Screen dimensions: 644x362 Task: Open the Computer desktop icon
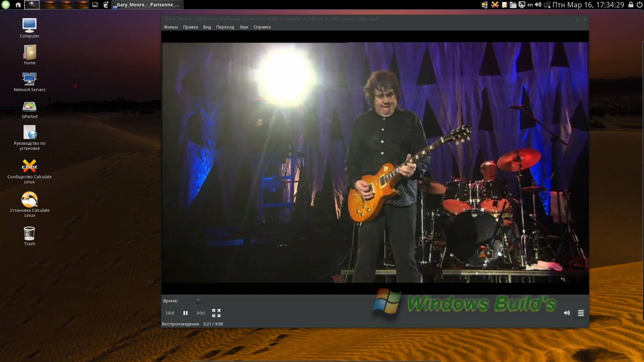coord(29,28)
